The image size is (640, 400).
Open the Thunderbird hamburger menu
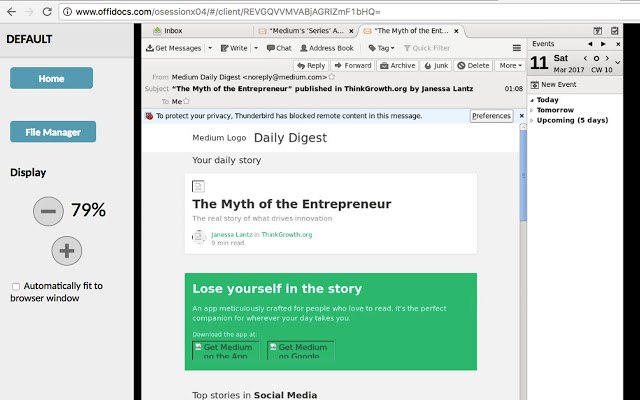[x=517, y=48]
